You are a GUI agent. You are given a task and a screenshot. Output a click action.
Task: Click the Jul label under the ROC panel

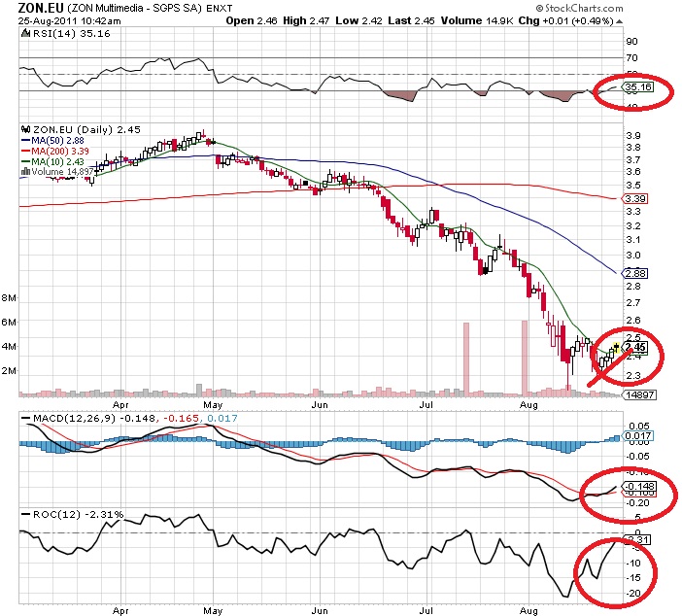426,610
